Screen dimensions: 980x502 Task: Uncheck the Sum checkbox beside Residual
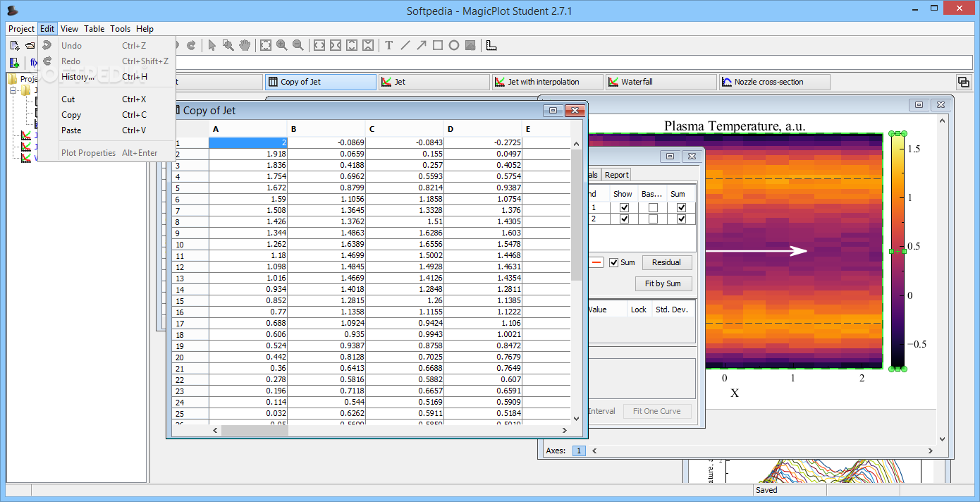point(613,262)
